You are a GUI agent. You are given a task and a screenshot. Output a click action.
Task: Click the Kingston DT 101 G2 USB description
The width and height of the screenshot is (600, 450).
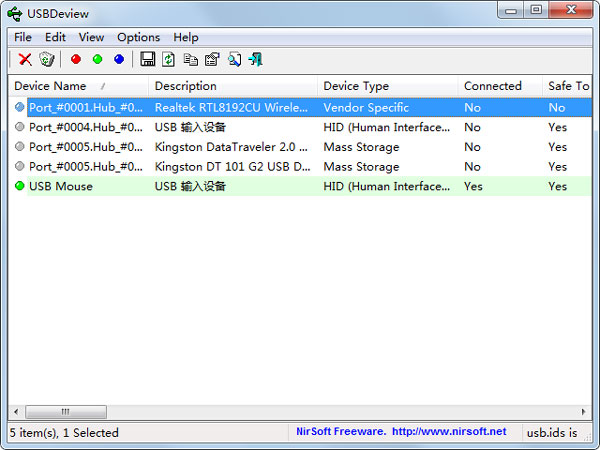point(232,166)
